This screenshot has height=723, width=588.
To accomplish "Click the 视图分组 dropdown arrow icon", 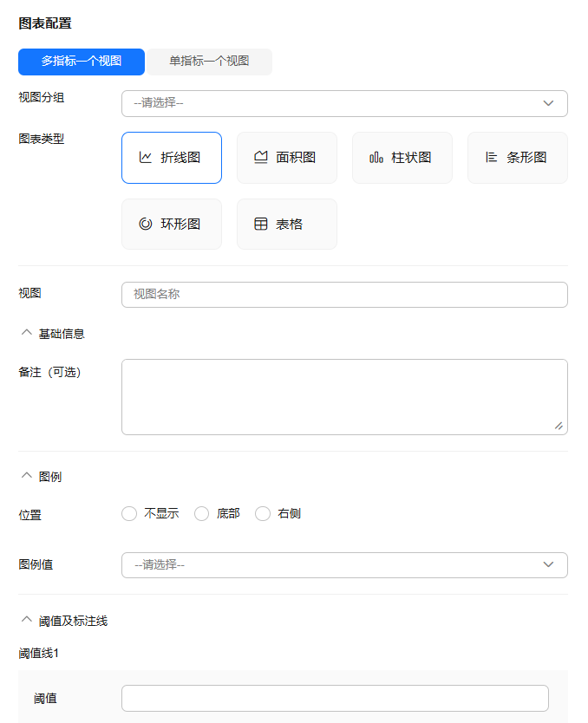I will coord(548,103).
